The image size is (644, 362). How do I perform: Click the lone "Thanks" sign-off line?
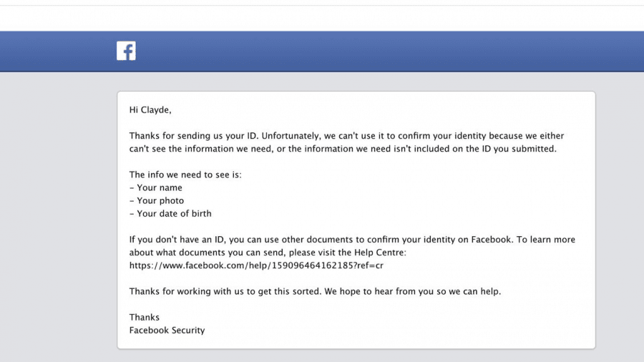tap(144, 317)
